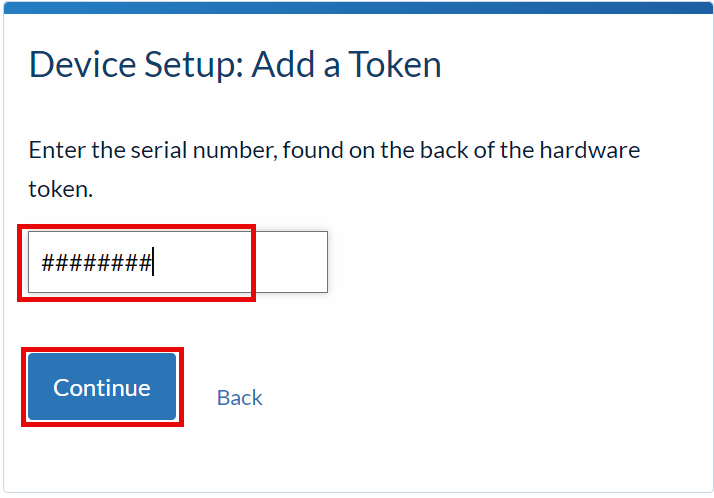This screenshot has width=714, height=498.
Task: Click the serial number instruction text
Action: tap(334, 169)
